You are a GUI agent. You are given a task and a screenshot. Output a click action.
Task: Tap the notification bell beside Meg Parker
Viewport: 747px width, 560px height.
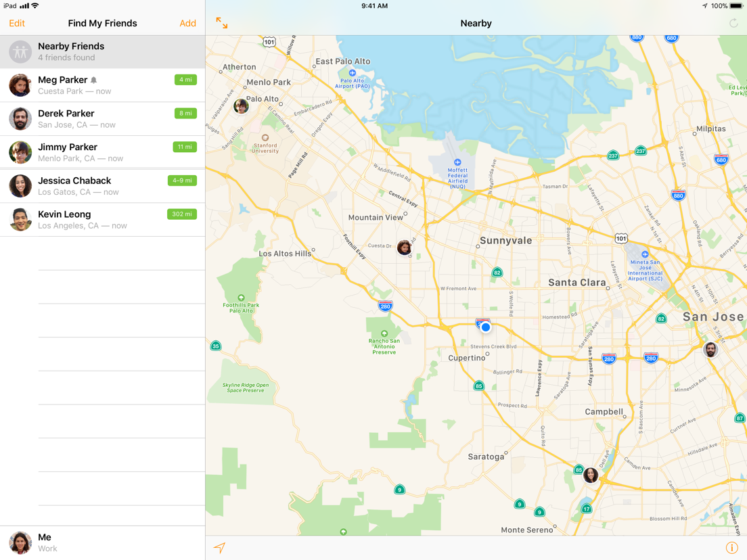click(x=94, y=80)
